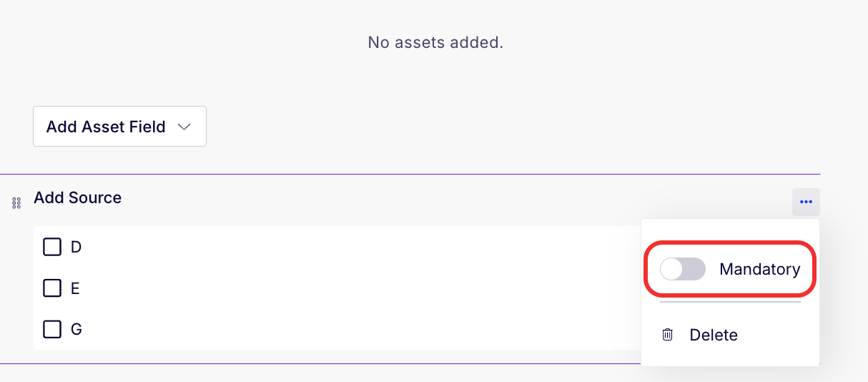
Task: Click the chevron arrow in Add Asset Field
Action: point(184,127)
